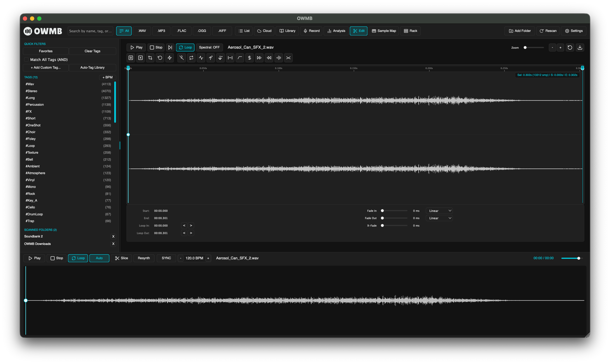Click the double-arrow rewind speed icon
Image resolution: width=610 pixels, height=364 pixels.
pyautogui.click(x=269, y=58)
